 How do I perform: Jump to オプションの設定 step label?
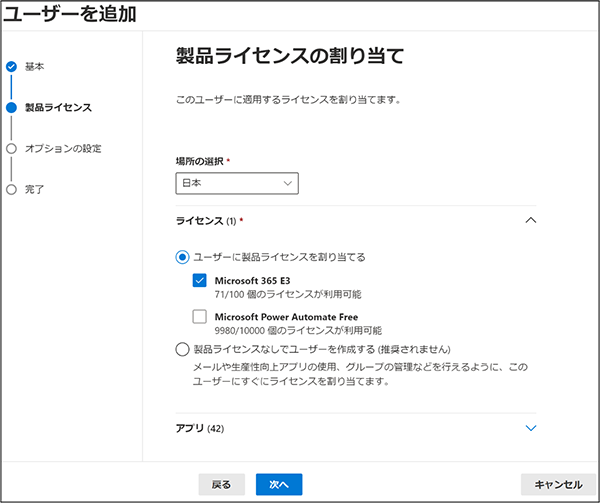click(x=63, y=148)
